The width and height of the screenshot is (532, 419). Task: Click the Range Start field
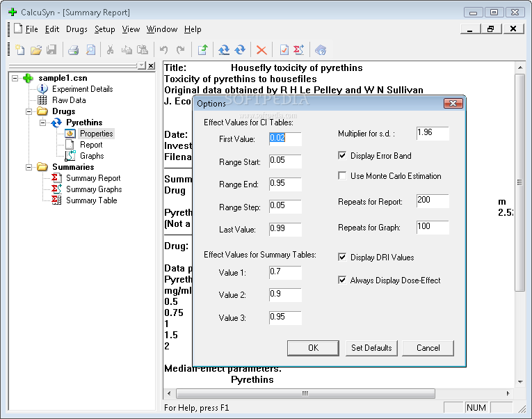click(285, 161)
